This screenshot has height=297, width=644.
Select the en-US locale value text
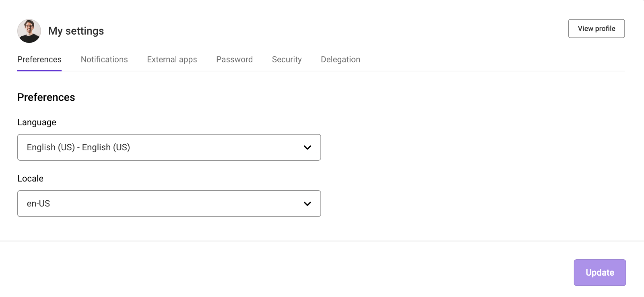(38, 204)
